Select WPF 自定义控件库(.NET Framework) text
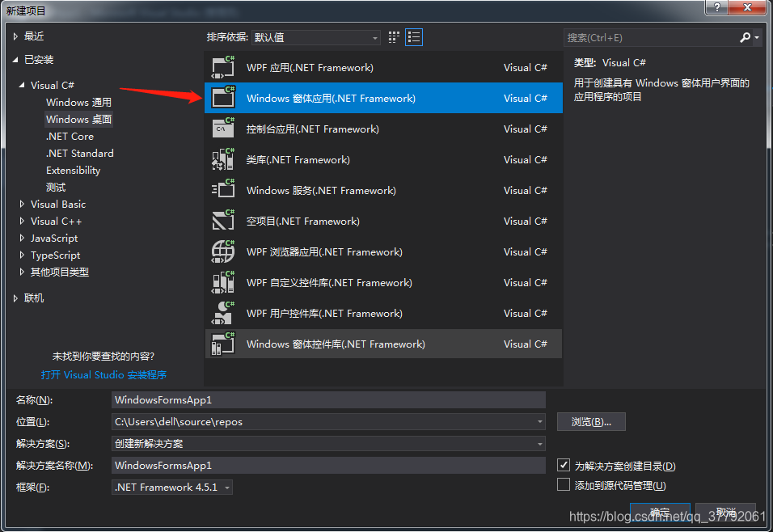 pos(329,282)
